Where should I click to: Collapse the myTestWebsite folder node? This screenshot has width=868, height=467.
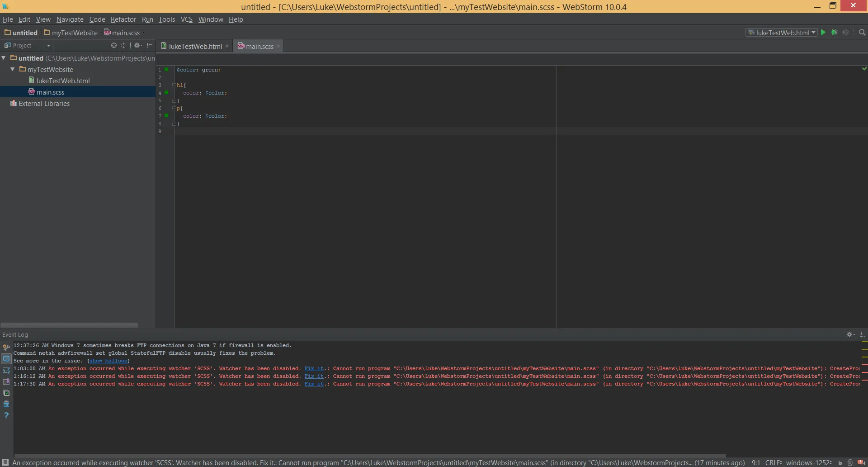click(13, 69)
